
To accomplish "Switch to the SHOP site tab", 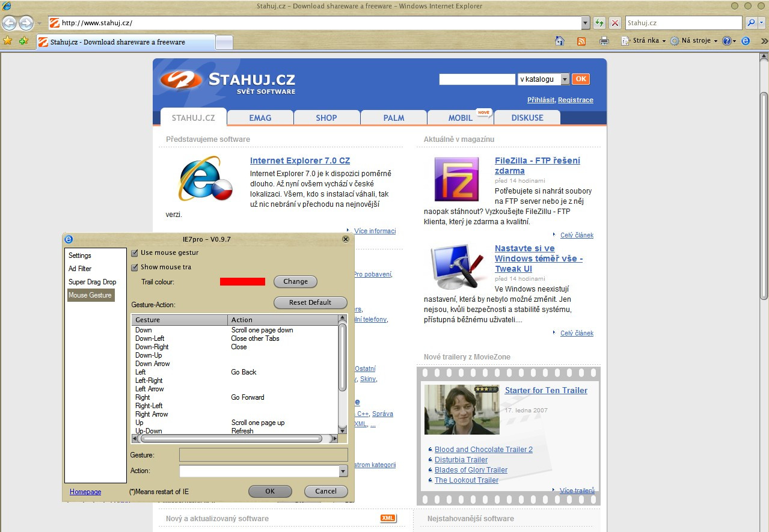I will tap(326, 118).
